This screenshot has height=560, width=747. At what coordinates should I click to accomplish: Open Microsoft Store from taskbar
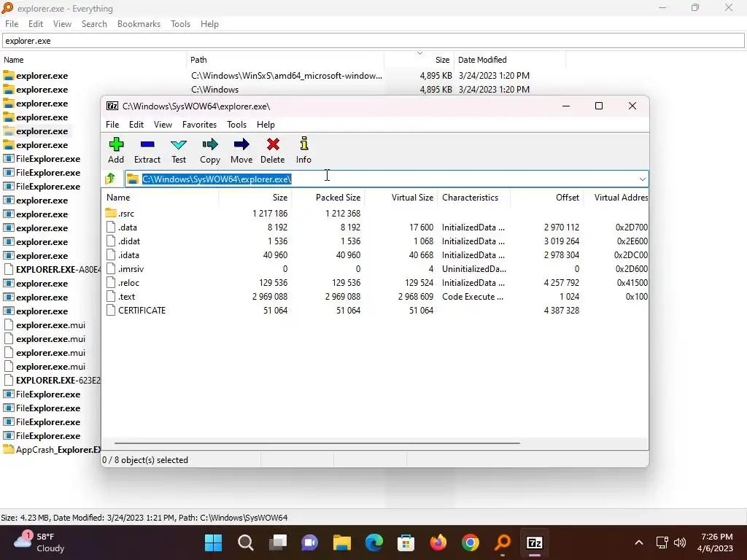tap(406, 542)
